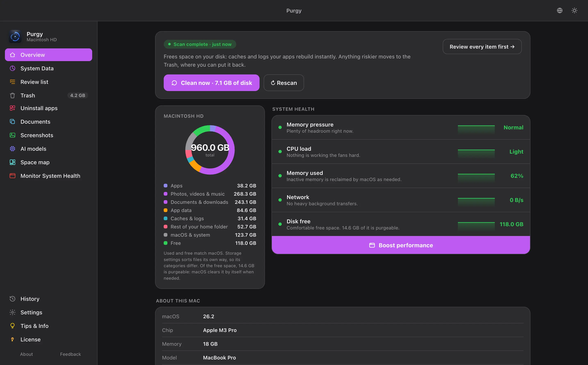Click the Apps legend color swatch
Screen dimensions: 588x365
[x=166, y=186]
